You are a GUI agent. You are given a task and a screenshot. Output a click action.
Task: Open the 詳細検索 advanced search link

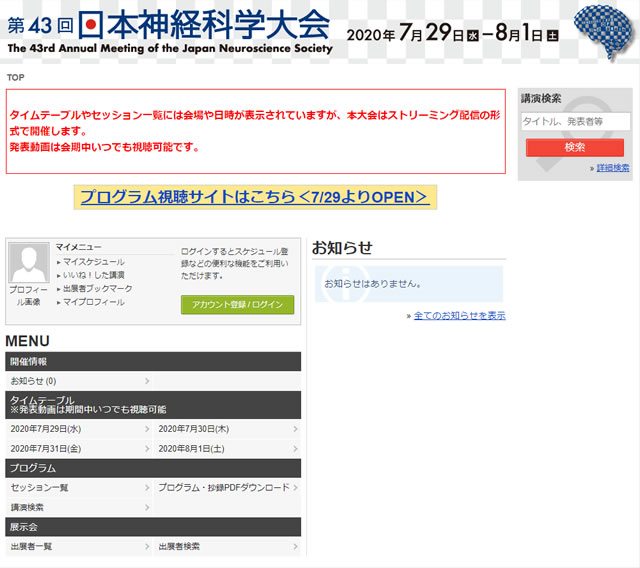(613, 168)
